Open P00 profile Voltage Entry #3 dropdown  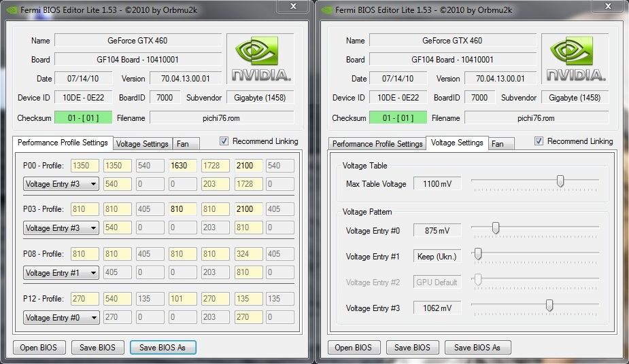click(x=61, y=184)
